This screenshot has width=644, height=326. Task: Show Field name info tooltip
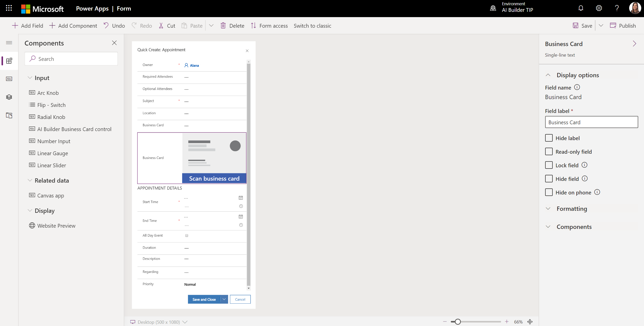pyautogui.click(x=577, y=87)
